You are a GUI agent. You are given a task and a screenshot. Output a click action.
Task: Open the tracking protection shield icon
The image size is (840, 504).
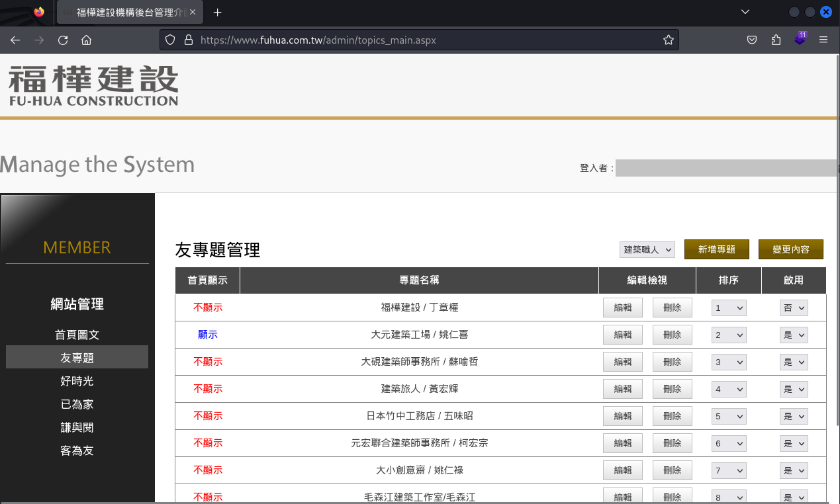tap(170, 40)
